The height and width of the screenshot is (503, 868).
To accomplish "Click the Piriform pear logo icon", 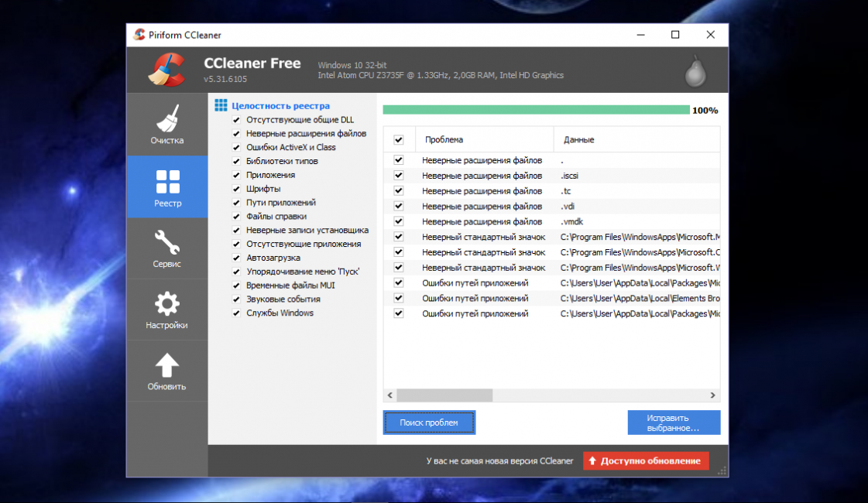I will [x=695, y=71].
